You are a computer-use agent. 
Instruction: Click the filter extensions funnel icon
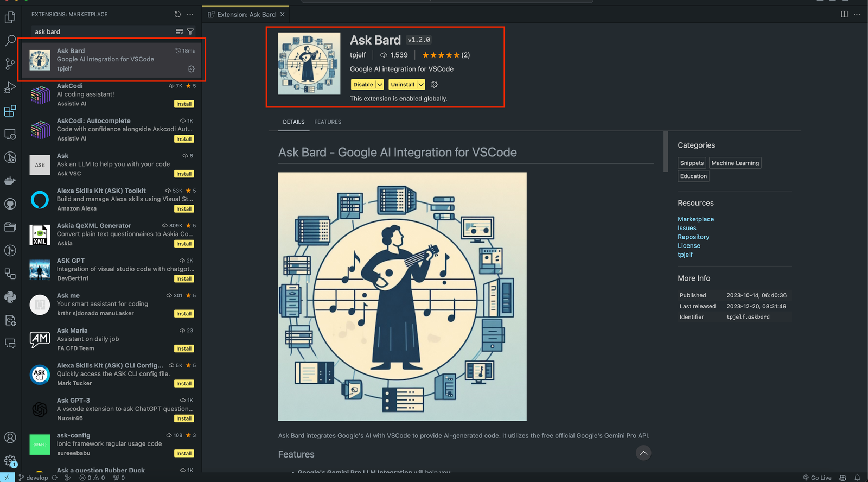190,31
